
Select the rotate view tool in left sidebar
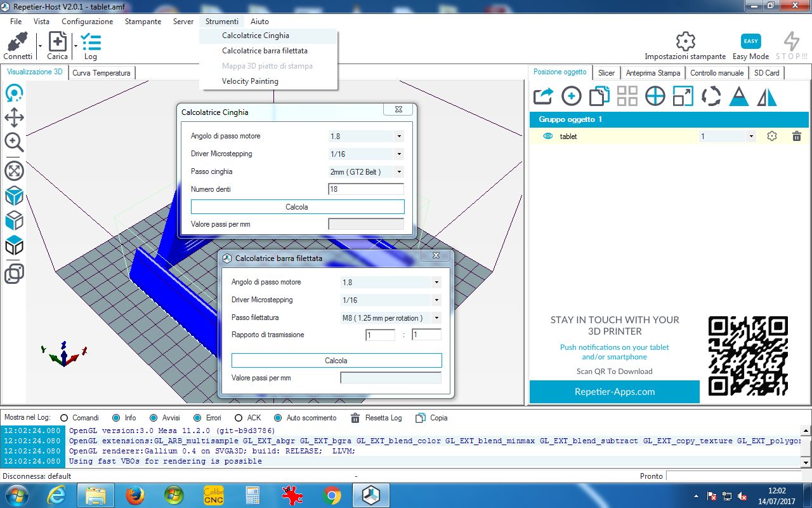pyautogui.click(x=14, y=93)
